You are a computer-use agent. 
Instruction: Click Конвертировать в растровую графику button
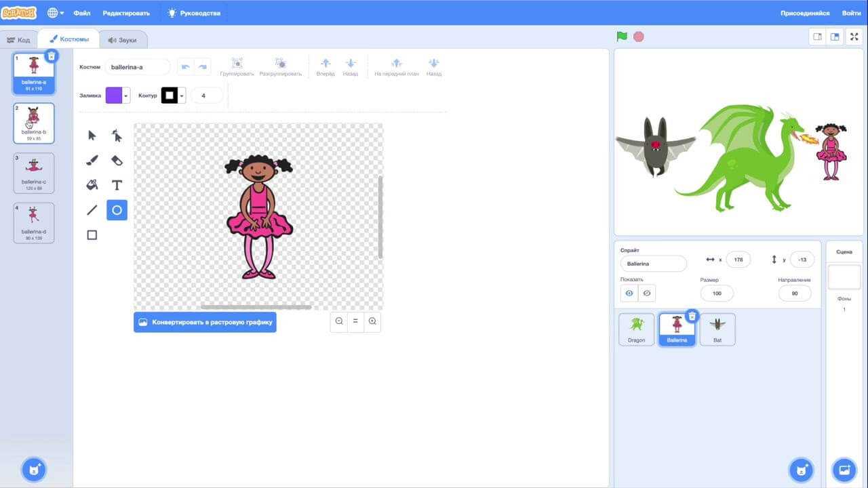[x=205, y=322]
